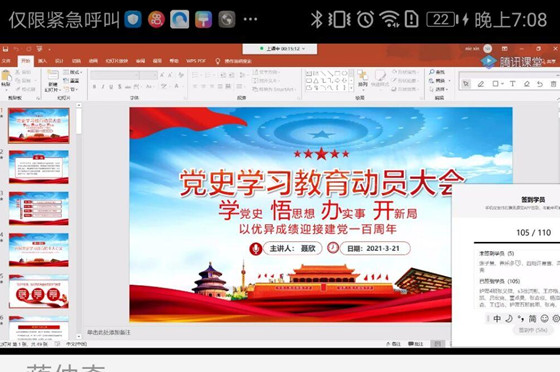Toggle strikethrough formatting

(128, 86)
